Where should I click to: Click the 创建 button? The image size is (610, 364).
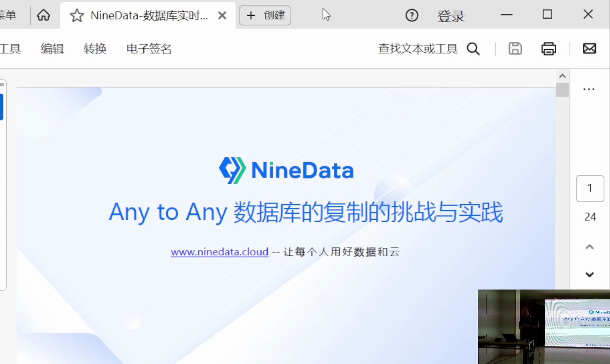click(265, 15)
